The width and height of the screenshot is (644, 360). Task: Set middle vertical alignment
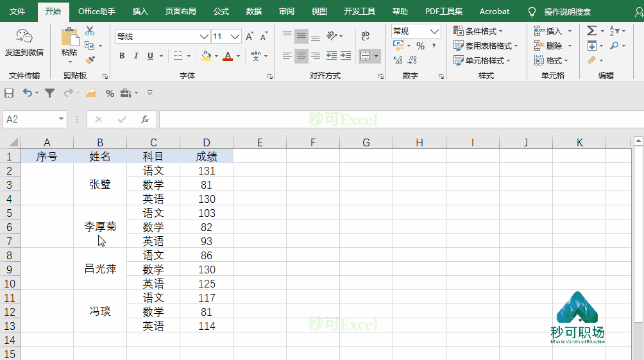point(301,36)
